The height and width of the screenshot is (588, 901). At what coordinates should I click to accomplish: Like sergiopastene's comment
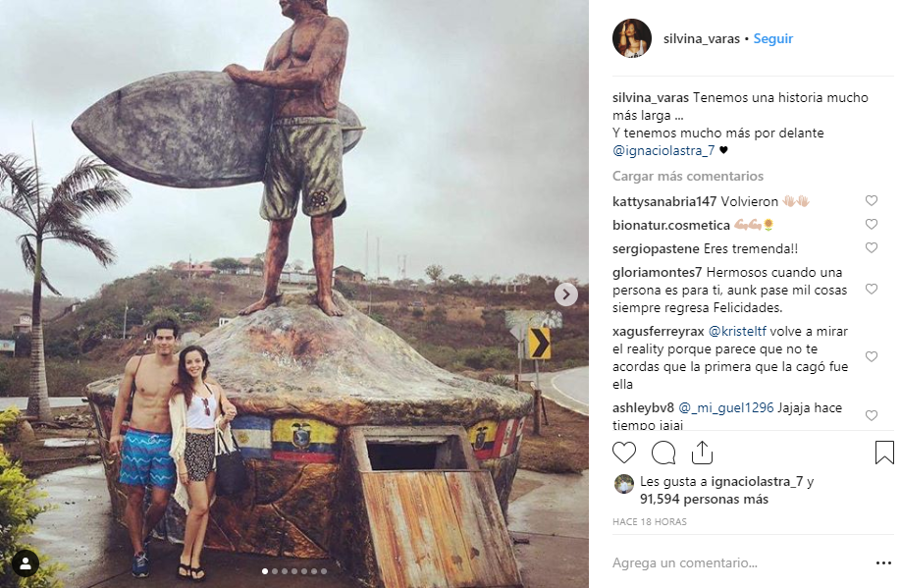tap(871, 248)
